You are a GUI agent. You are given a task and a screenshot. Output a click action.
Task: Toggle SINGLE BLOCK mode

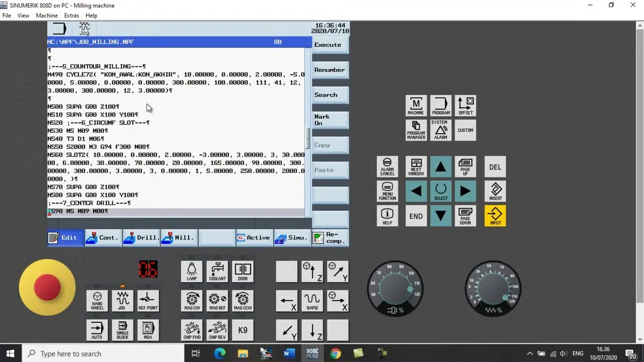point(122,330)
